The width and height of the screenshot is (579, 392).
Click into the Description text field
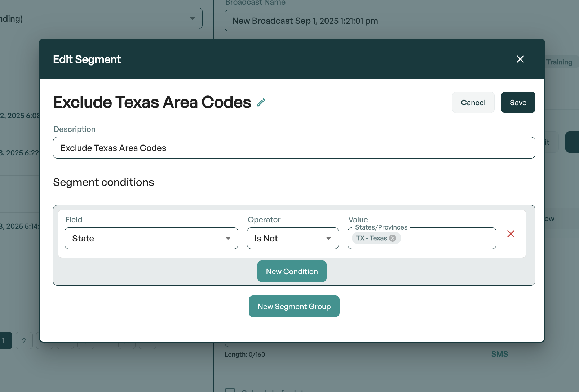pos(294,148)
